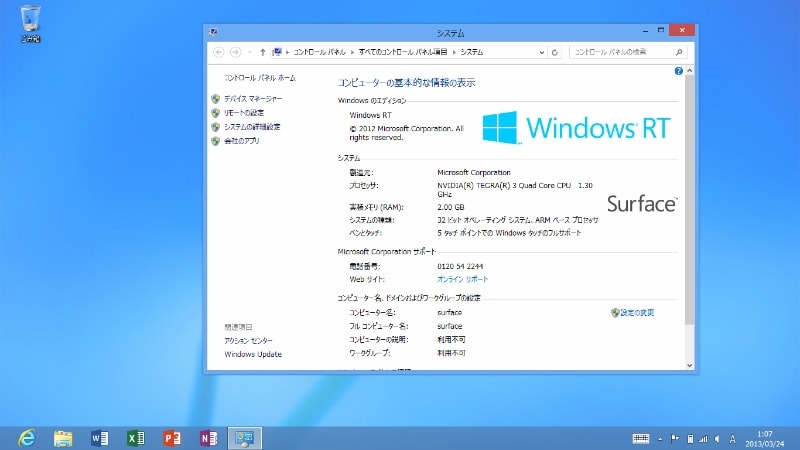This screenshot has width=800, height=450.
Task: Open address bar history dropdown
Action: 541,52
